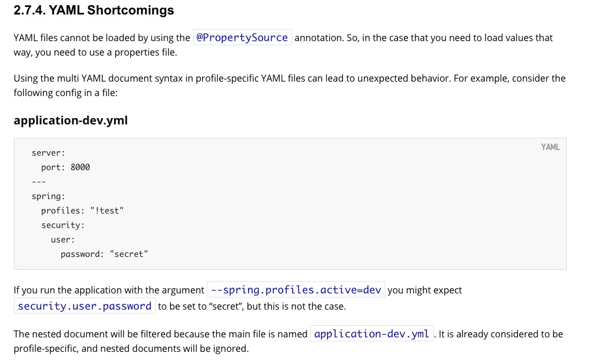Click the "security:" key in the code block
This screenshot has height=364, width=591.
[x=63, y=225]
